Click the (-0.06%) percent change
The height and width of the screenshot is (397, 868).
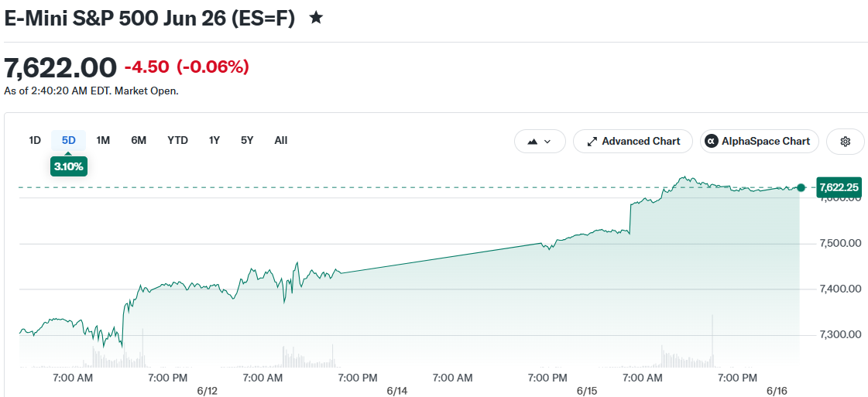point(213,67)
